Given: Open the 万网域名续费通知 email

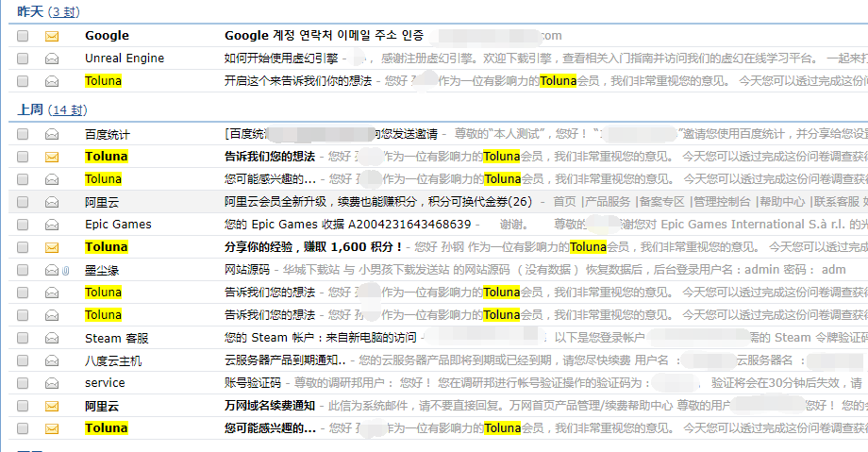Looking at the screenshot, I should (269, 406).
